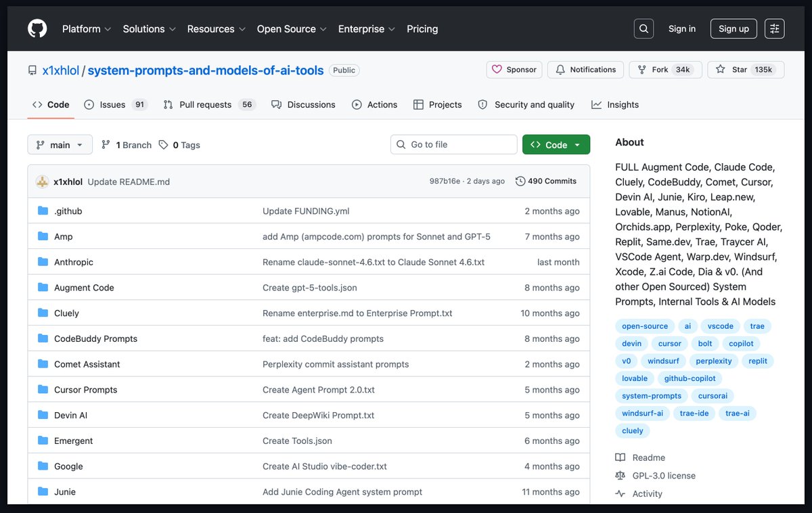View the 0 Tags link

tap(179, 145)
